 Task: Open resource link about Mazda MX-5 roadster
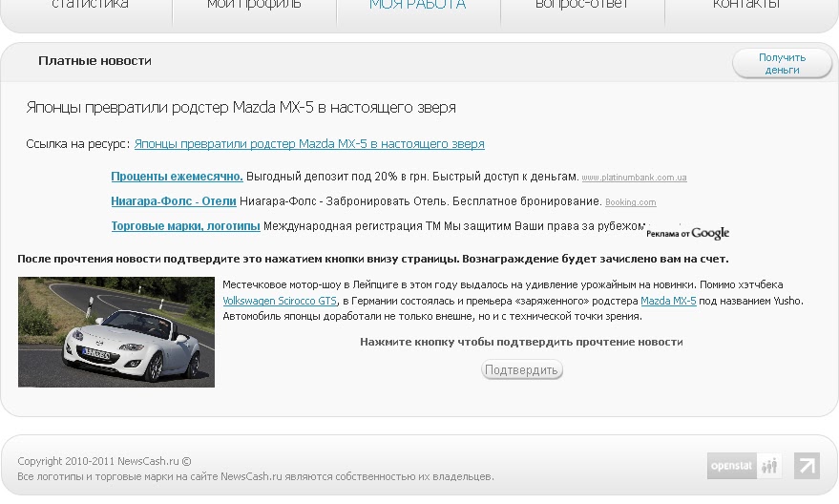tap(309, 144)
